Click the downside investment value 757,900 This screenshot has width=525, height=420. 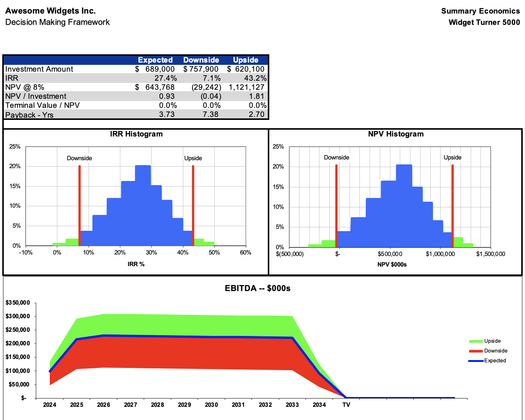point(204,69)
